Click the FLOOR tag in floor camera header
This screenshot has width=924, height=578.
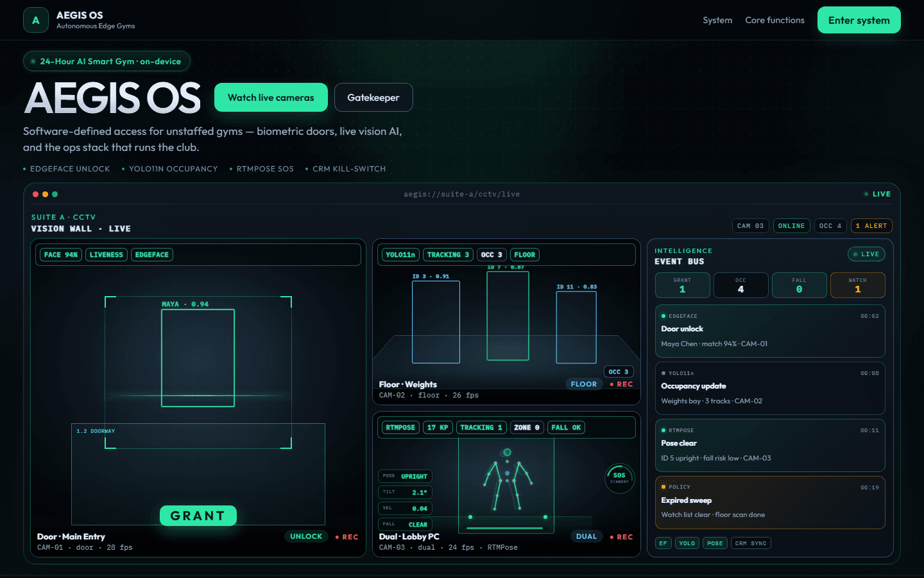525,255
